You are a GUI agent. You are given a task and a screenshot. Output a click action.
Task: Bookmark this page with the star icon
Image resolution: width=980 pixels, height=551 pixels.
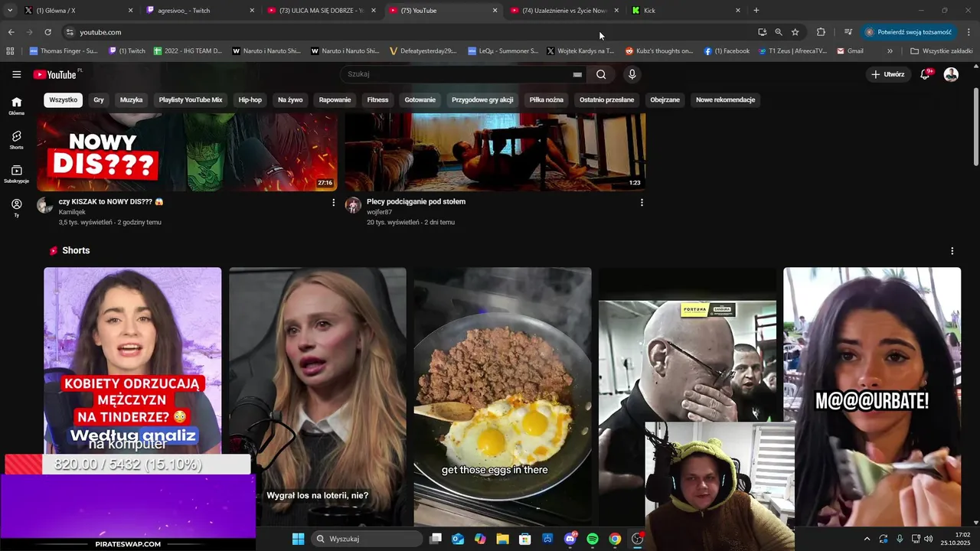[795, 32]
